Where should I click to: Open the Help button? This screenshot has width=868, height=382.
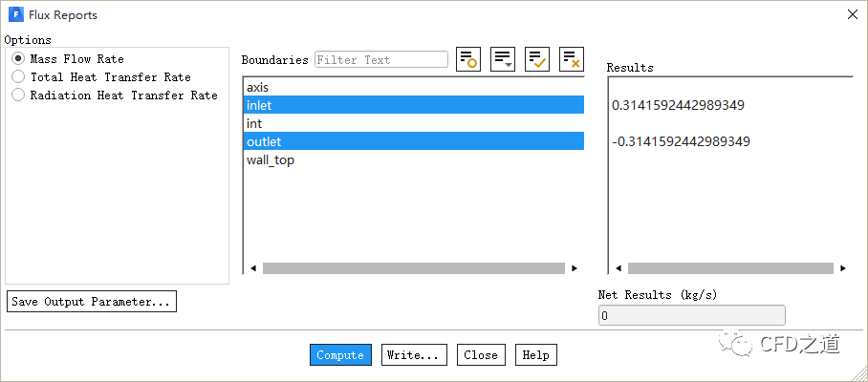click(x=535, y=355)
